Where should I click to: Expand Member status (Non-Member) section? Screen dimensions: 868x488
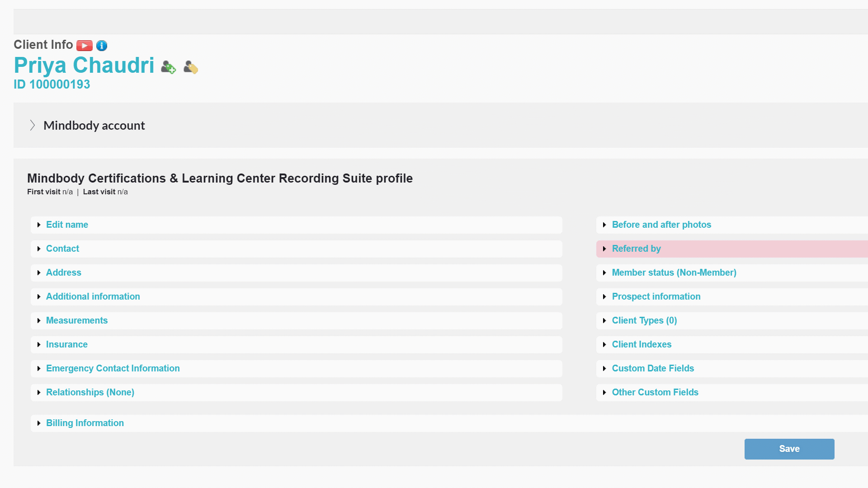coord(732,273)
